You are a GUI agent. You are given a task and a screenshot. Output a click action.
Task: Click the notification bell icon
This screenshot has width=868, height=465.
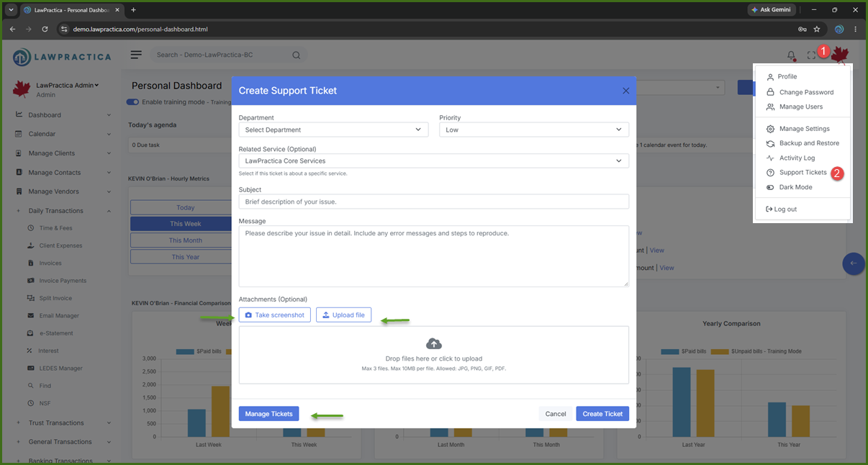(x=791, y=55)
